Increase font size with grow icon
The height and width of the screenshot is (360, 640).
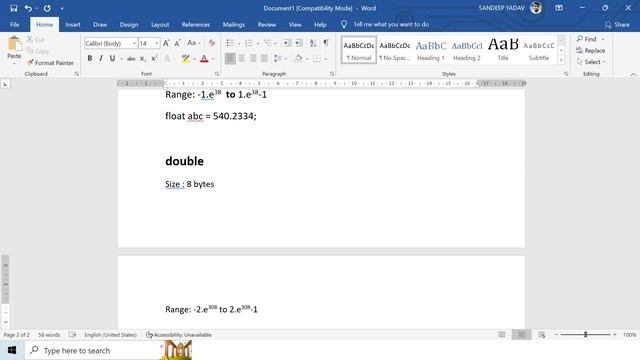(x=166, y=43)
